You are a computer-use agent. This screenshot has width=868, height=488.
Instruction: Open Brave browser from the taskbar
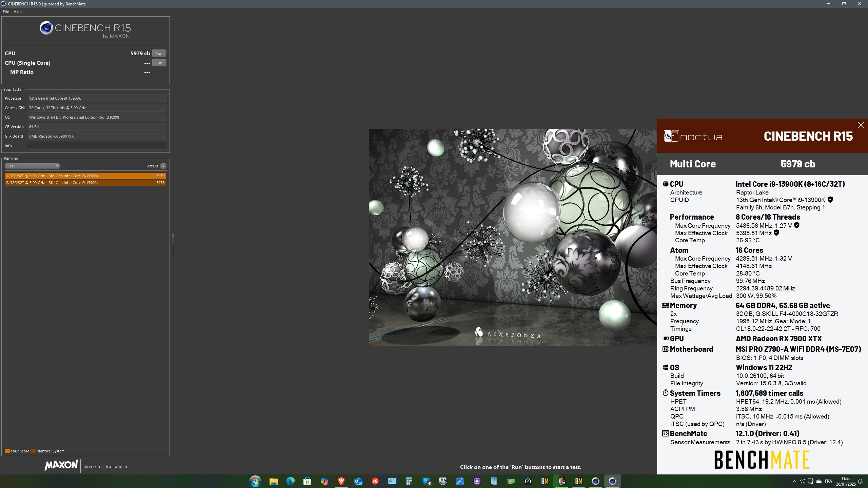click(x=341, y=481)
